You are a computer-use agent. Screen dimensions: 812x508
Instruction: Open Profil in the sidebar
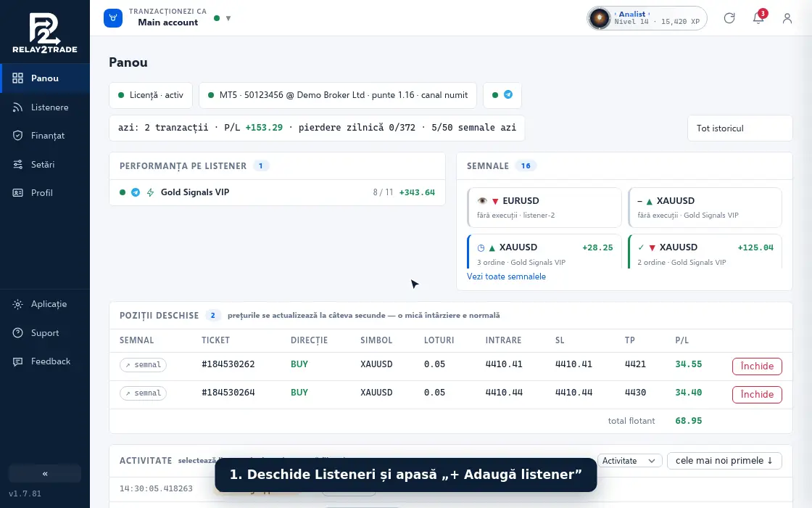44,193
